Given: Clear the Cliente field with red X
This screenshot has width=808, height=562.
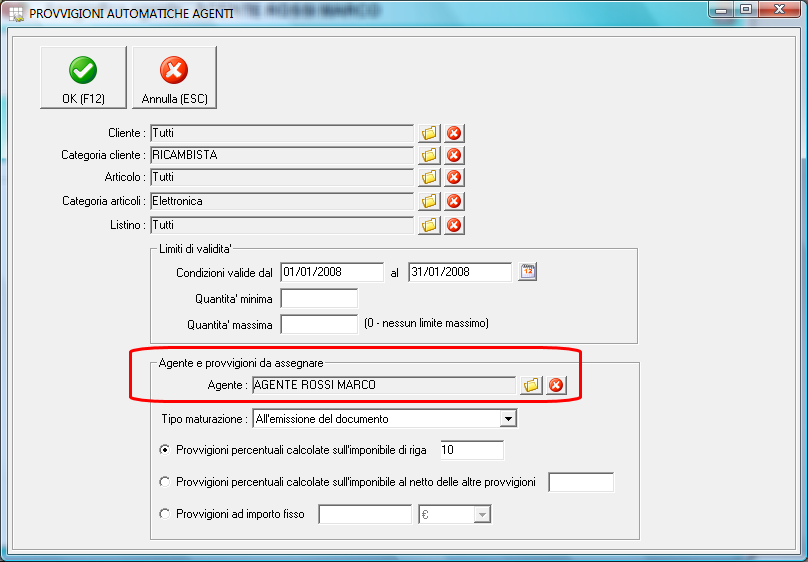Looking at the screenshot, I should [x=454, y=133].
